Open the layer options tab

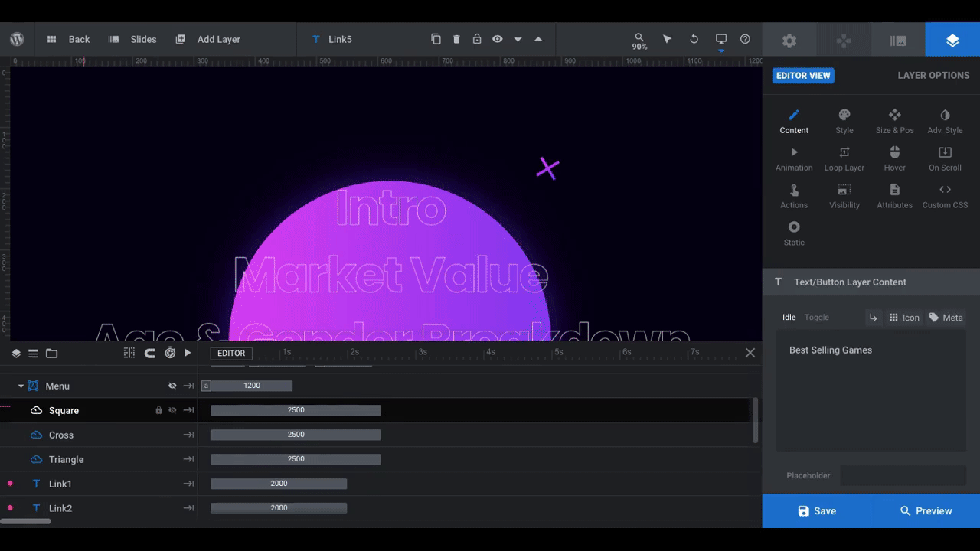952,41
